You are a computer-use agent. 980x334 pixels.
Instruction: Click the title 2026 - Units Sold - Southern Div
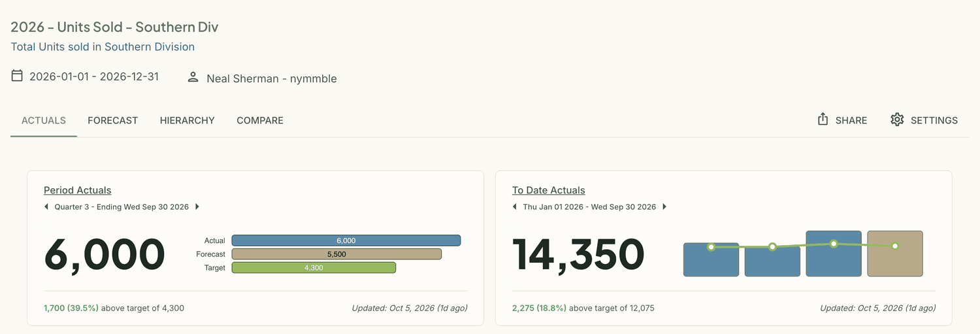point(114,27)
